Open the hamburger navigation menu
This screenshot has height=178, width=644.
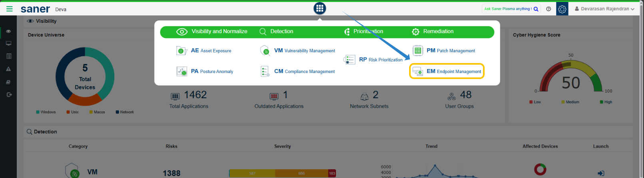point(9,9)
